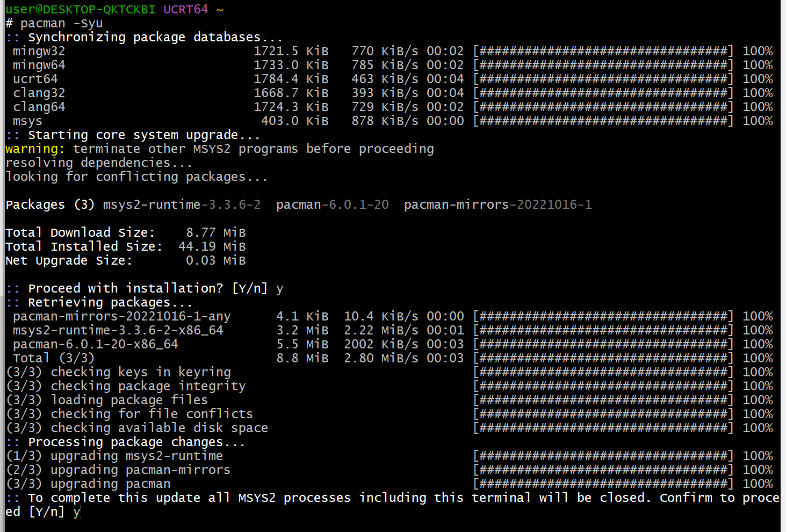Click the msys2-runtime-3.3.6-2-x86_64 download row name
This screenshot has height=532, width=786.
(118, 331)
